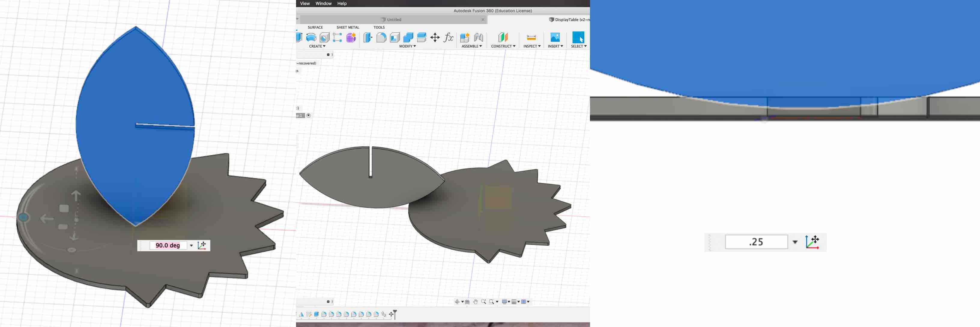
Task: Click the blue Select tool icon
Action: point(578,37)
